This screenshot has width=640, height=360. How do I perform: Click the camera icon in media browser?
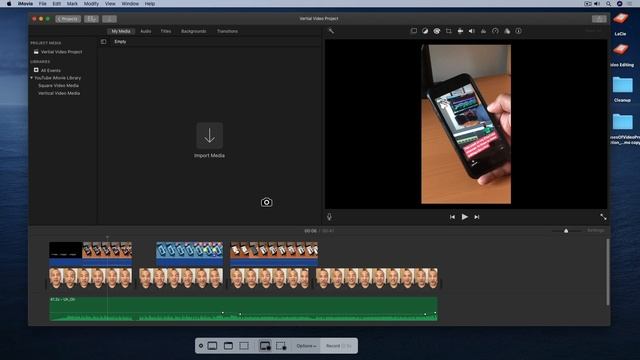267,202
